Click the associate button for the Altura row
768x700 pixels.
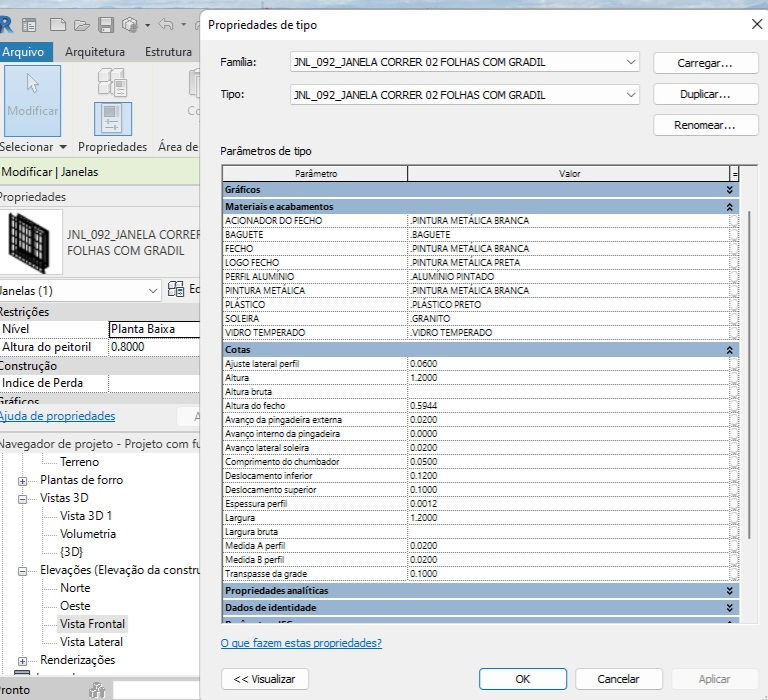(x=734, y=378)
